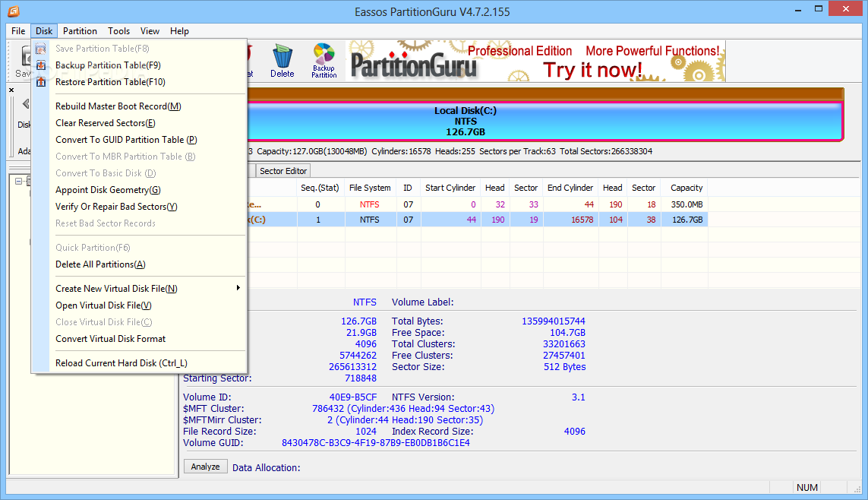Click the ID column header
The image size is (868, 500).
(408, 188)
